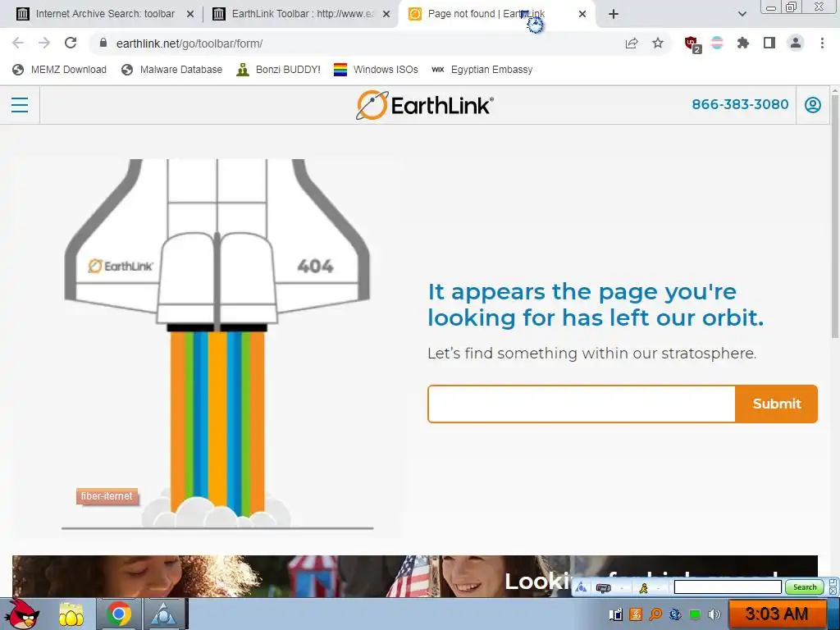Click the address bar URL
The height and width of the screenshot is (630, 840).
(x=189, y=43)
